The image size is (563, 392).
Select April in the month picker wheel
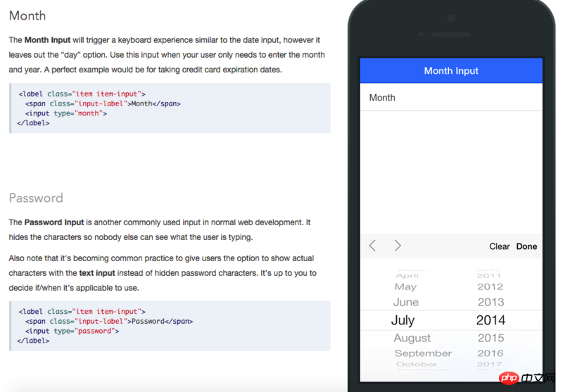click(x=407, y=276)
